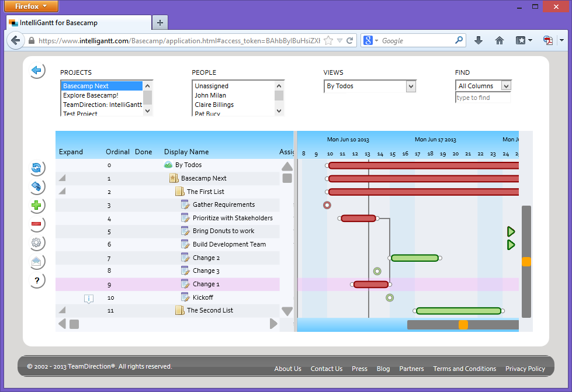Open the Privacy Policy link

525,369
